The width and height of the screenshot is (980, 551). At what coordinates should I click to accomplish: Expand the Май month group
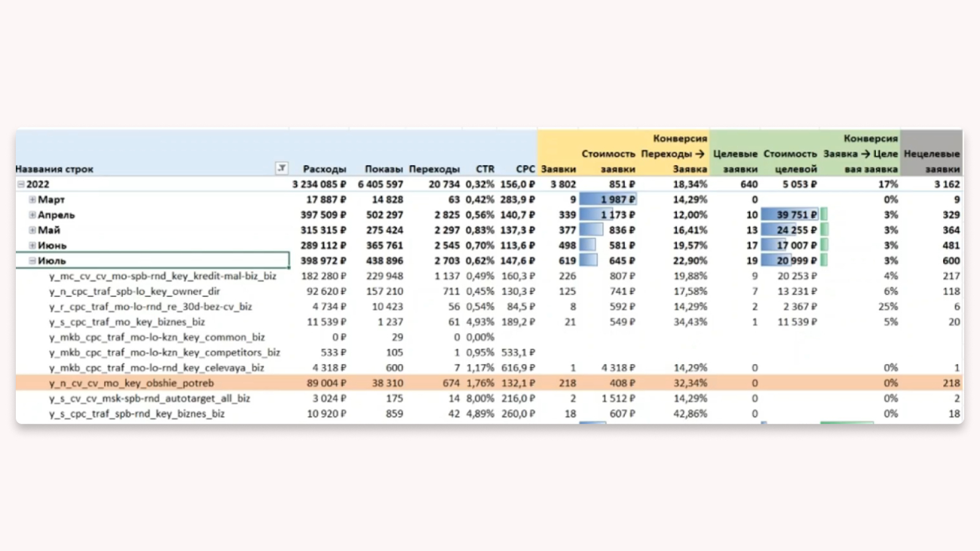pyautogui.click(x=32, y=230)
